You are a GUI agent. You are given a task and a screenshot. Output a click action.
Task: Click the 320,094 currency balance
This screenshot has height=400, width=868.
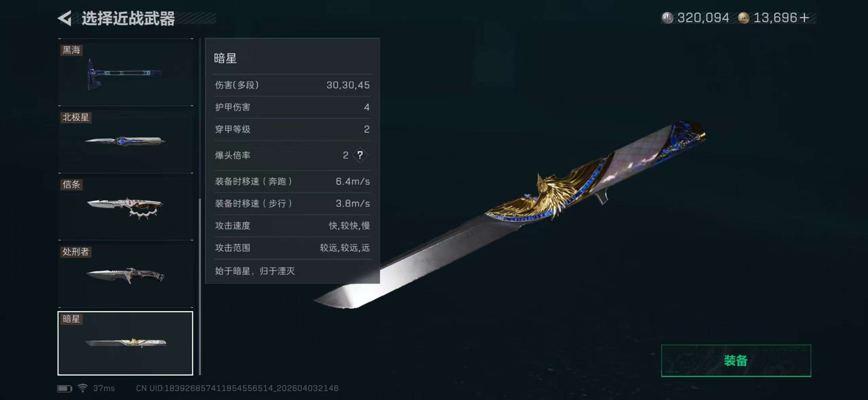(x=703, y=18)
